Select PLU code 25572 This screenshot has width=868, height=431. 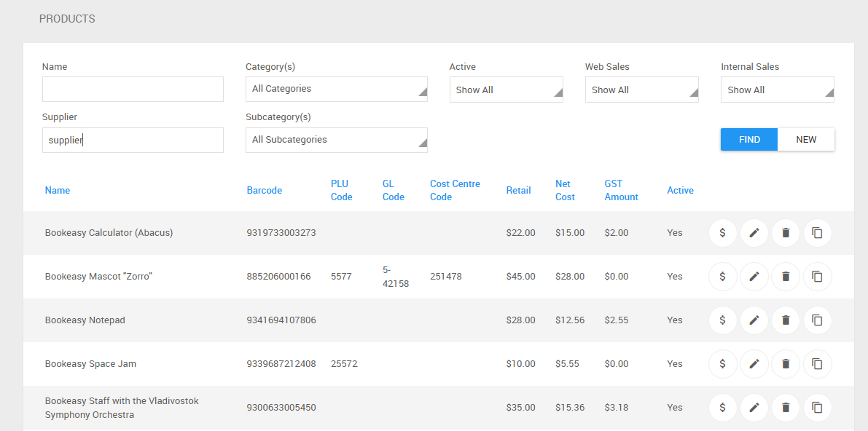[x=344, y=364]
